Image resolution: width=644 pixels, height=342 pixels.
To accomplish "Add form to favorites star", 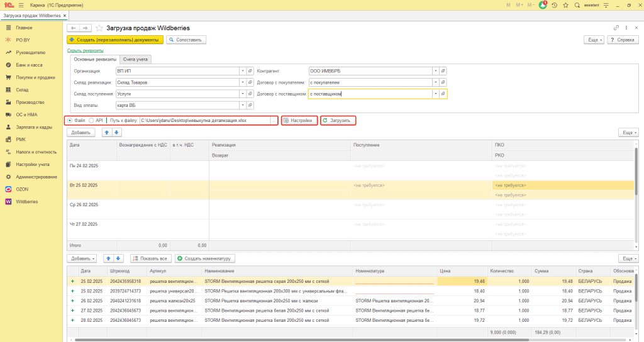I will [99, 28].
